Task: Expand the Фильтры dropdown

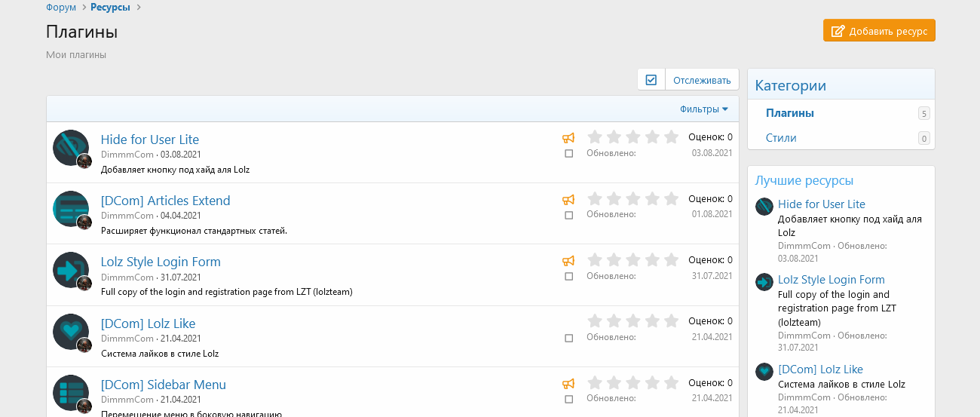Action: [x=703, y=109]
